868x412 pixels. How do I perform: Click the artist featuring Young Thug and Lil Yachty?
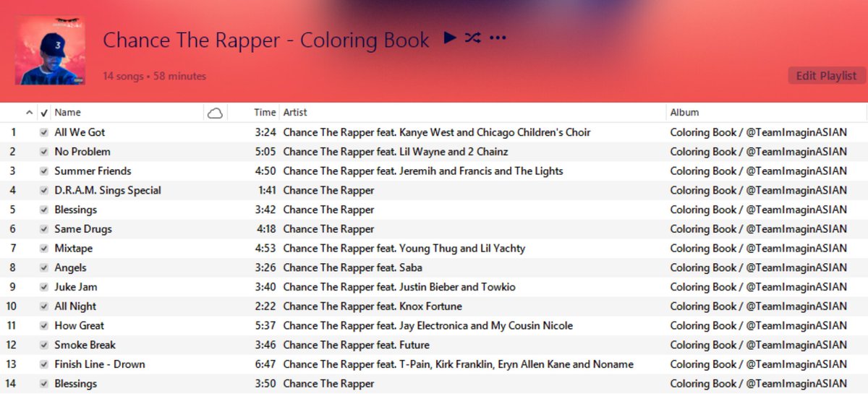(404, 249)
